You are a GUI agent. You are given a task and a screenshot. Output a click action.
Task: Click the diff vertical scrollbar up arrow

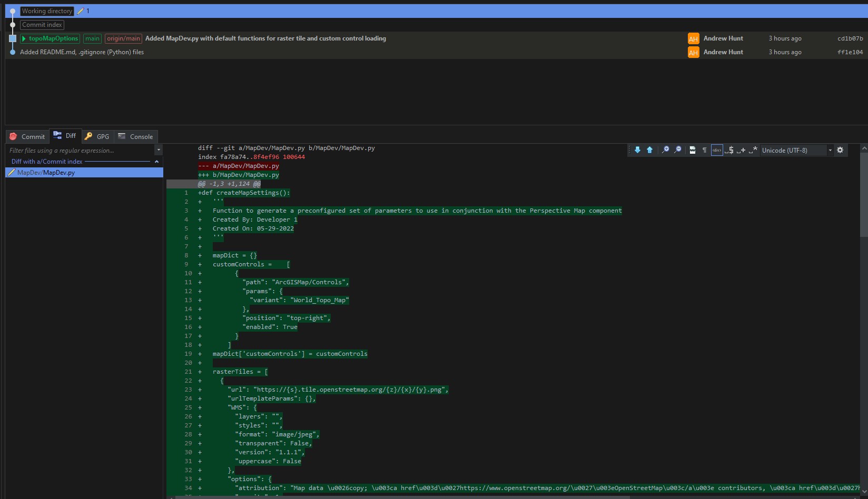(864, 149)
